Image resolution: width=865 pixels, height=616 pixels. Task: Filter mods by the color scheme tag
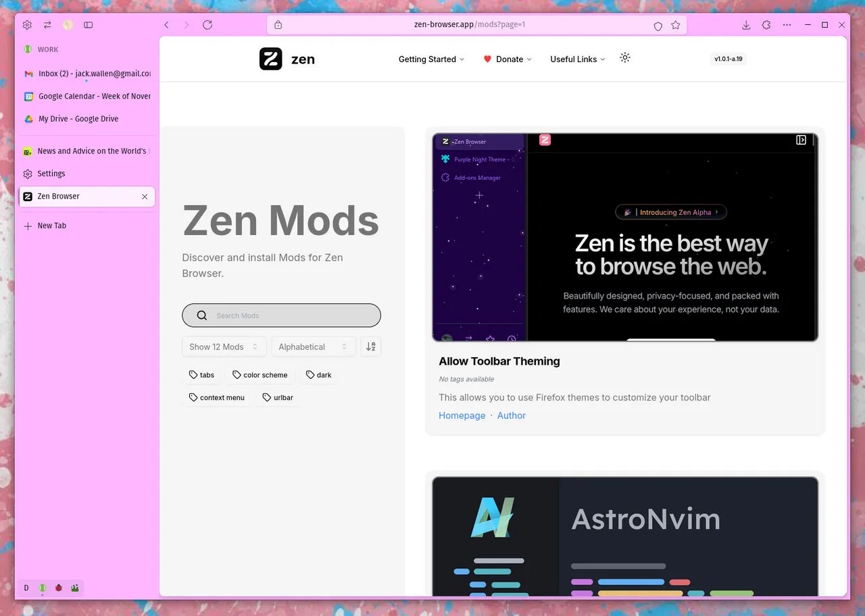pos(260,375)
